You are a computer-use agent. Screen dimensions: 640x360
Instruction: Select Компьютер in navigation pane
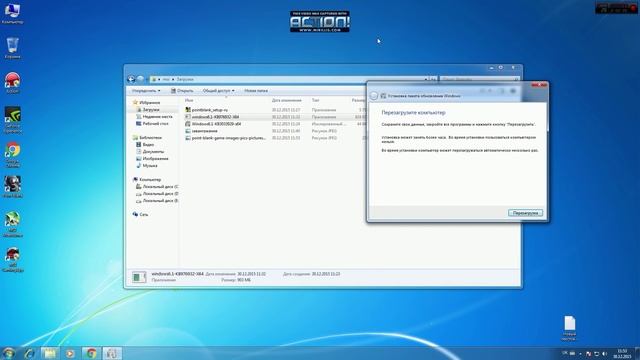click(147, 180)
